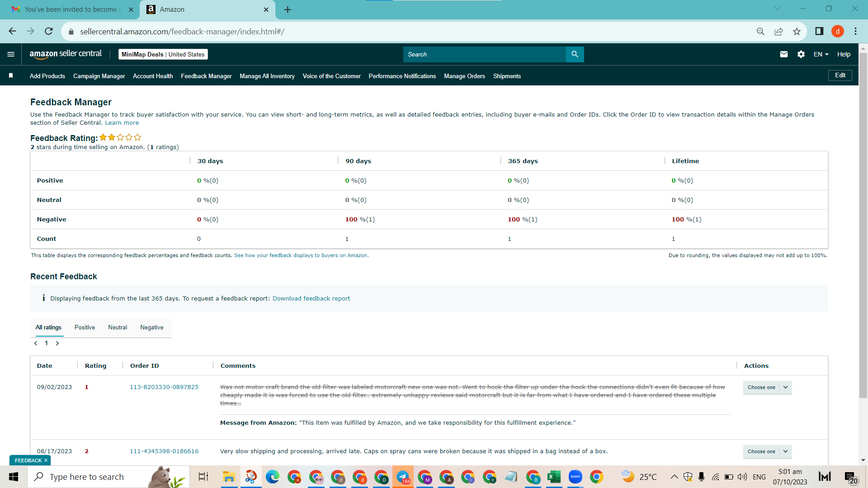Click the share page icon
Image resolution: width=868 pixels, height=488 pixels.
pos(778,31)
